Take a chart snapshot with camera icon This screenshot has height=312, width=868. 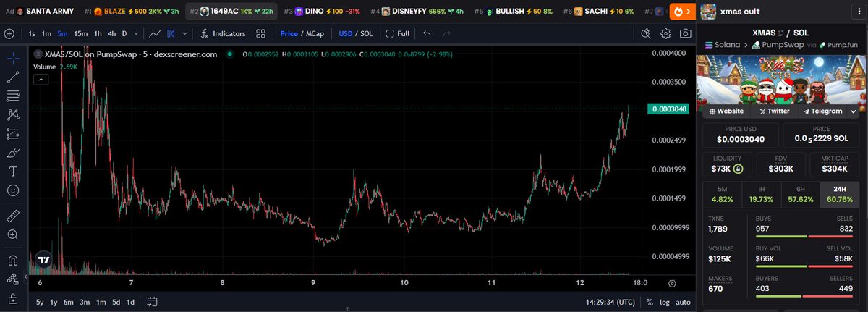[684, 33]
